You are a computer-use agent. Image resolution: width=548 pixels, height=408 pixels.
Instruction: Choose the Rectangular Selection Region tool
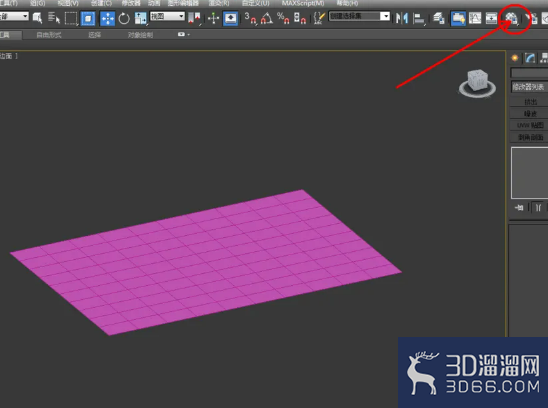71,18
